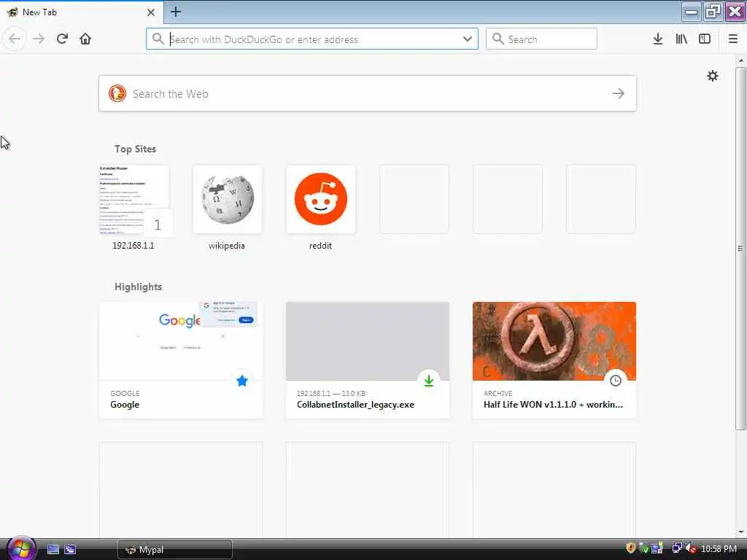Screen dimensions: 747x560
Task: Click the page vertical scrollbar thumb
Action: click(x=740, y=248)
